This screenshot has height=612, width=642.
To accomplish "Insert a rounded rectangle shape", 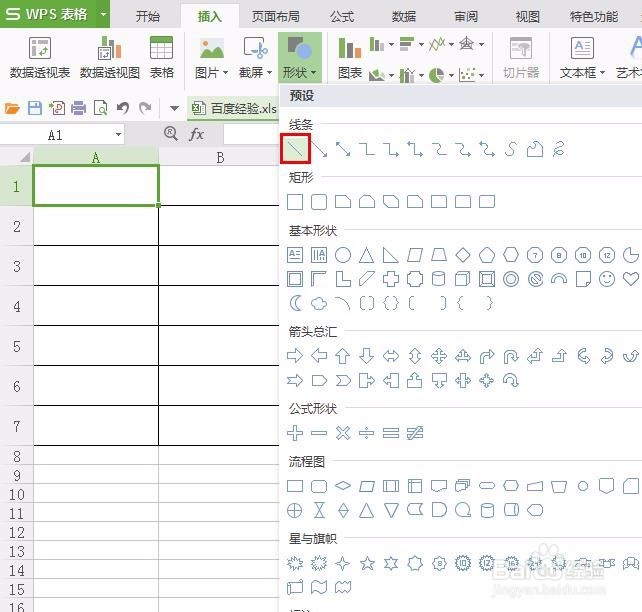I will tap(319, 202).
